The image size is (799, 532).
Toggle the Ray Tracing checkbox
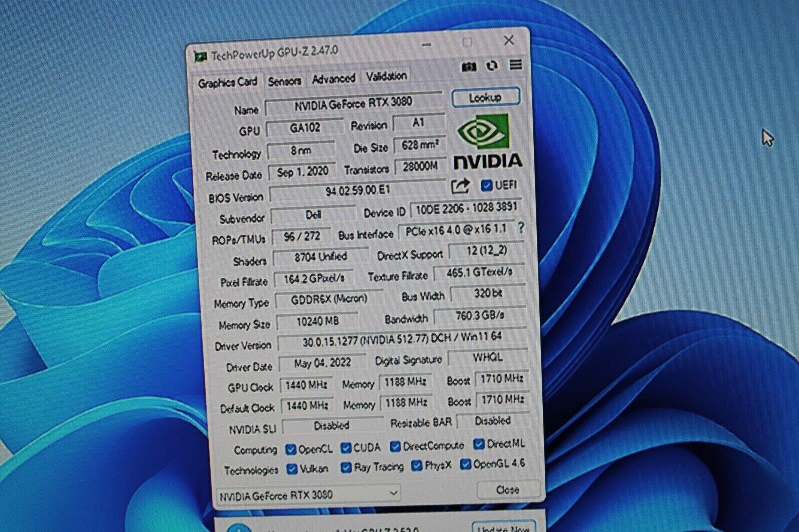pyautogui.click(x=346, y=468)
